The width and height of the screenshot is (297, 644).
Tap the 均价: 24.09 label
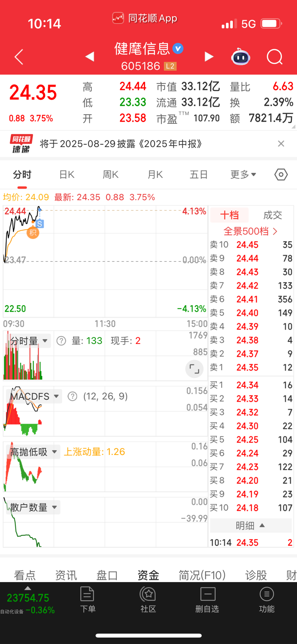(x=26, y=197)
